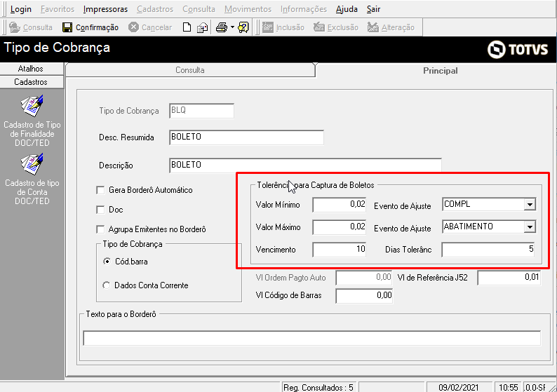Click the document copy icon beside new page
557x392 pixels.
(x=202, y=28)
